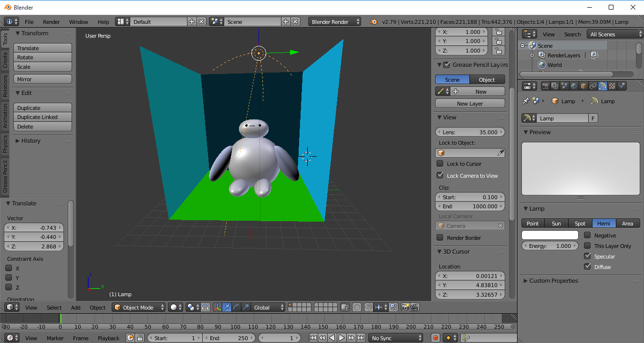Select the rotate manipulator arc icon
The height and width of the screenshot is (343, 644).
[236, 307]
